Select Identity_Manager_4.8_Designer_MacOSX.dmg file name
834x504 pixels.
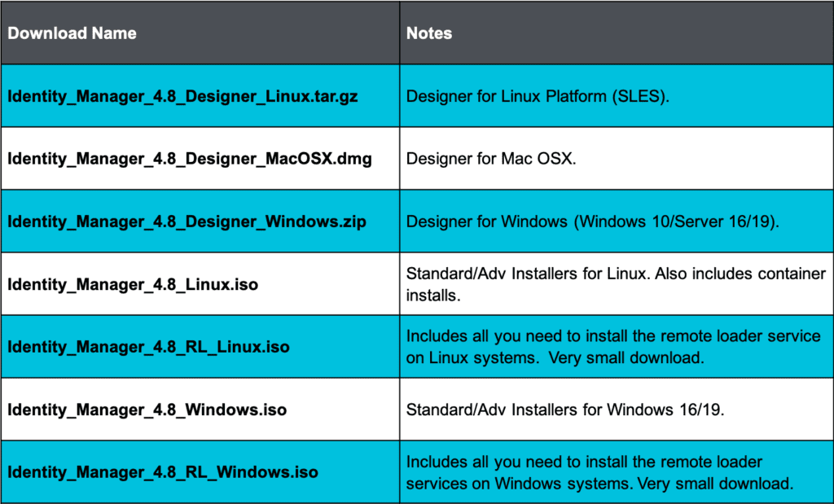[x=190, y=159]
